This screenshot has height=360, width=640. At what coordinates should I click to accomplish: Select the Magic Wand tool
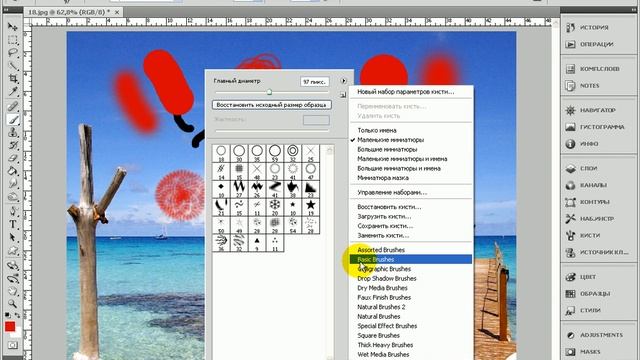(13, 66)
